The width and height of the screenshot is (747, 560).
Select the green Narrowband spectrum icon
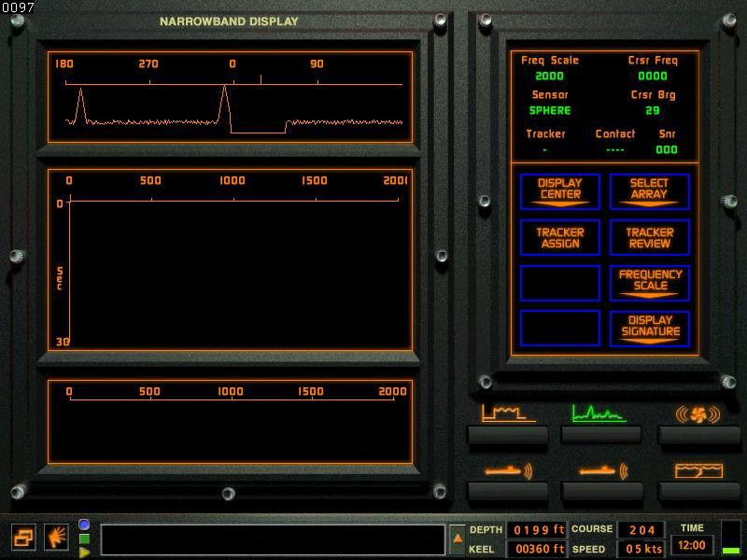[599, 413]
